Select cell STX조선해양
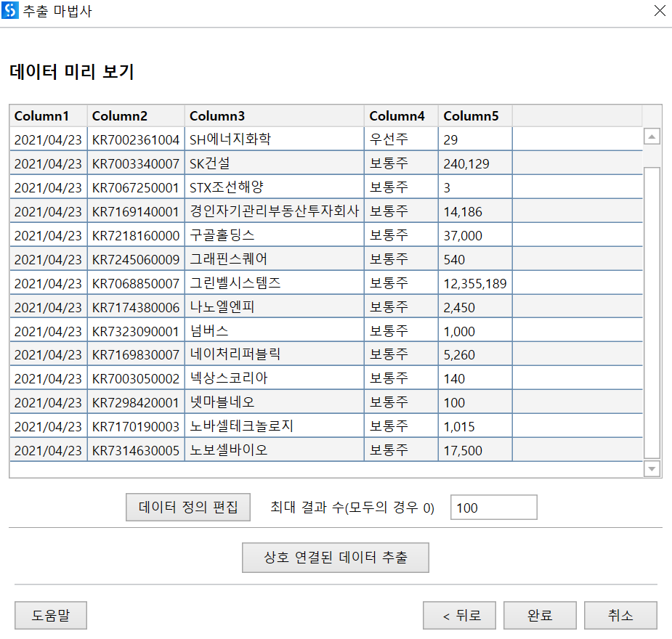 coord(275,187)
